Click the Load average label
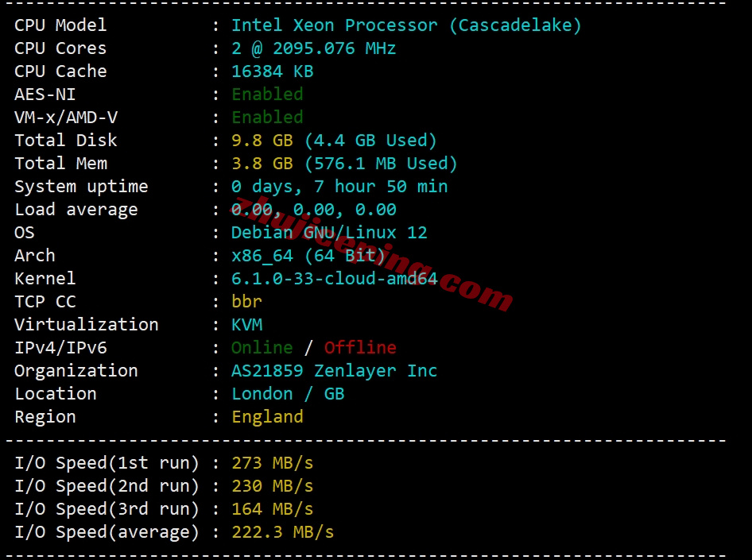 pos(76,210)
